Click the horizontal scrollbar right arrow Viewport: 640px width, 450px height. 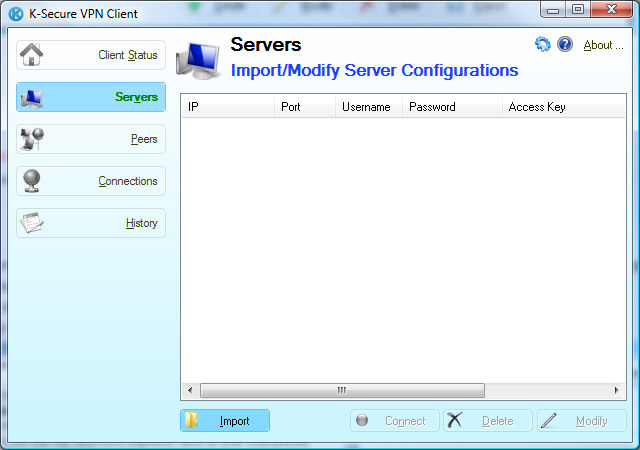click(618, 390)
